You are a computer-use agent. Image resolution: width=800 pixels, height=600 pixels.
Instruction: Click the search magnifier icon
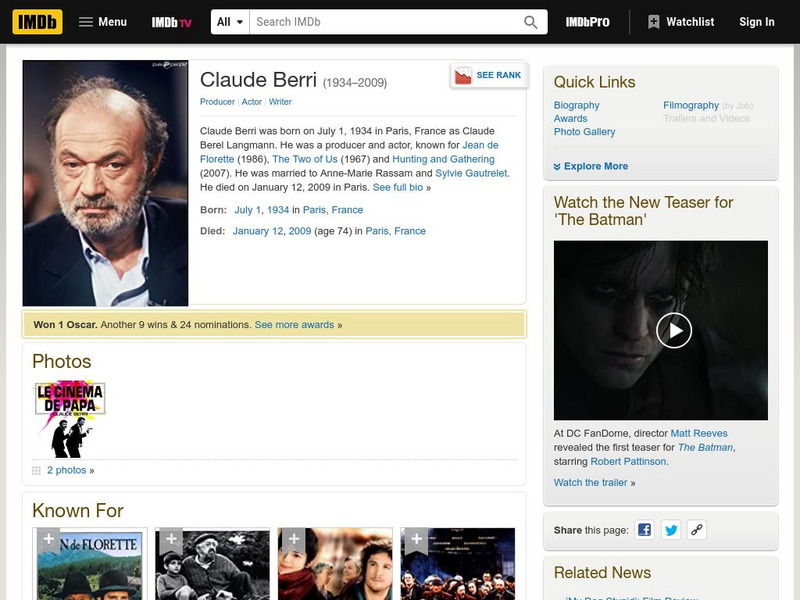tap(529, 20)
